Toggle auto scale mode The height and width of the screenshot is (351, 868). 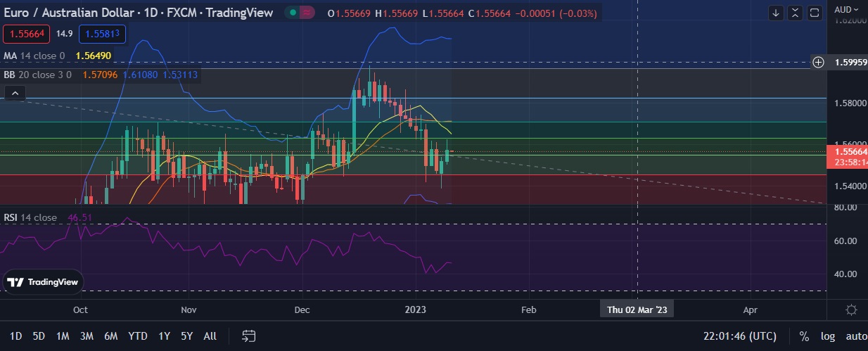[856, 336]
